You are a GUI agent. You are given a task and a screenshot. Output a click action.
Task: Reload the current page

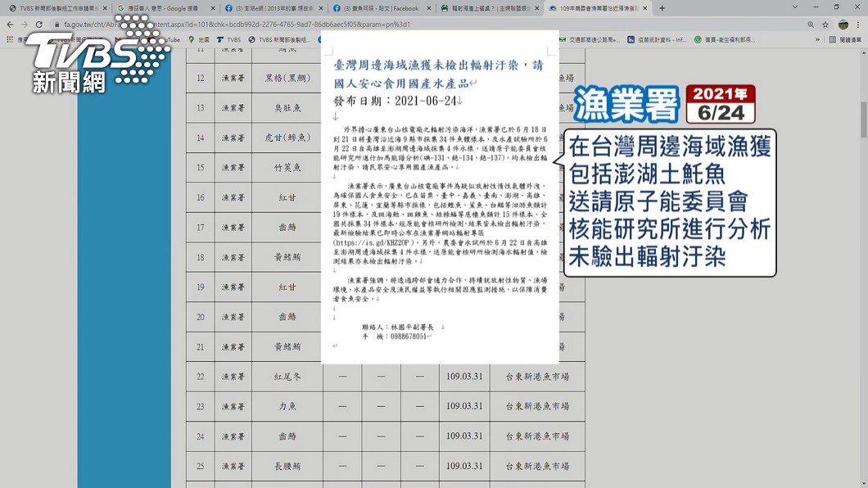[x=38, y=25]
